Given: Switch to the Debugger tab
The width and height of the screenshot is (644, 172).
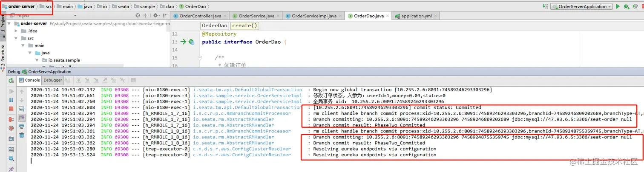Looking at the screenshot, I should point(53,80).
